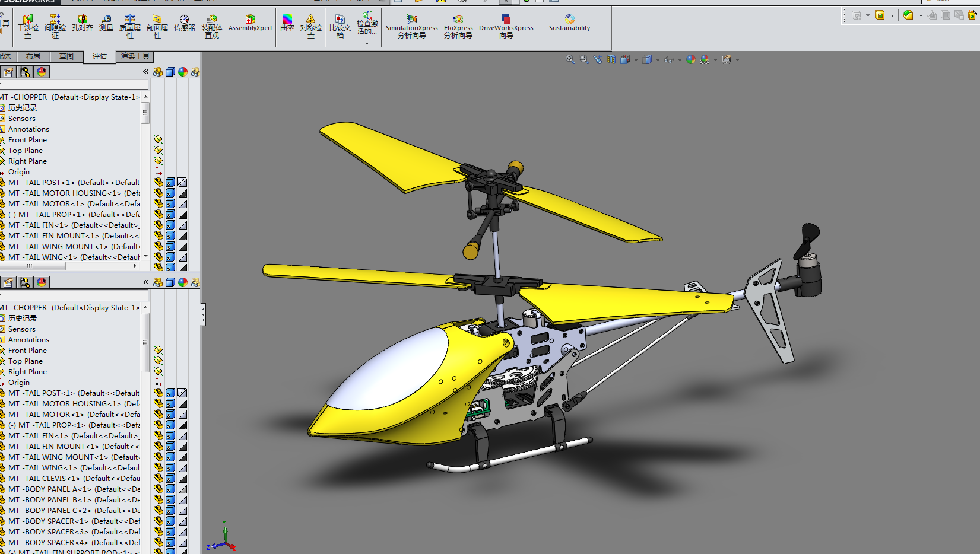This screenshot has height=554, width=980.
Task: Open the DriveWorksXpress wizard
Action: coord(506,27)
